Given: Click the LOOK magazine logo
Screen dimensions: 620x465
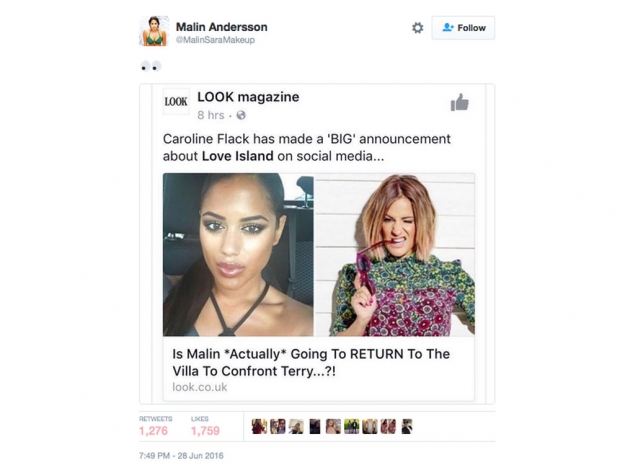Looking at the screenshot, I should point(176,102).
